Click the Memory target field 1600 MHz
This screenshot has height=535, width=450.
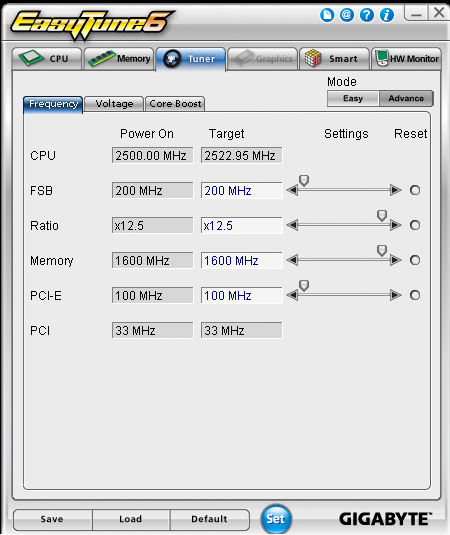coord(242,261)
